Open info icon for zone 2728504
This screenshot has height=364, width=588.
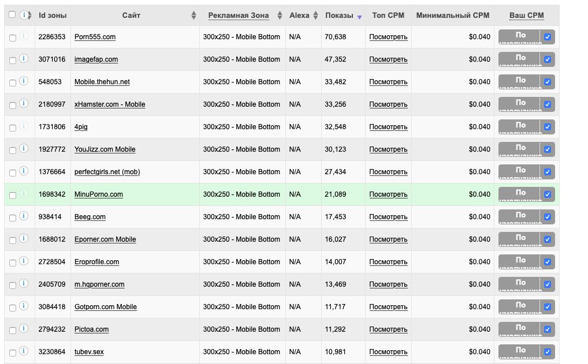click(24, 261)
